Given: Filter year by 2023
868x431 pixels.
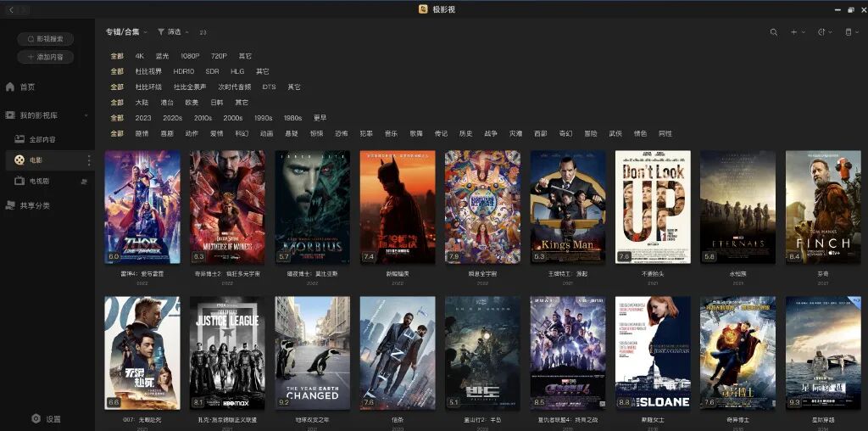Looking at the screenshot, I should (x=142, y=118).
